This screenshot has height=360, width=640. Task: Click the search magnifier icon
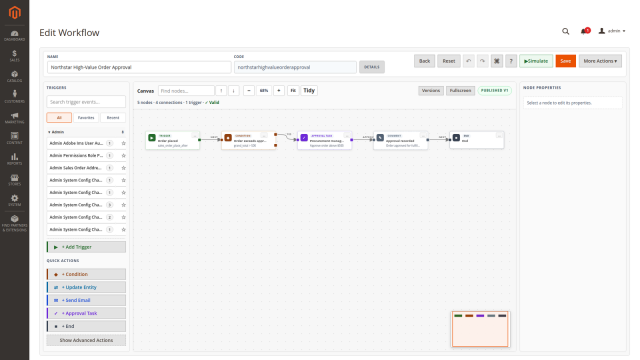point(565,31)
